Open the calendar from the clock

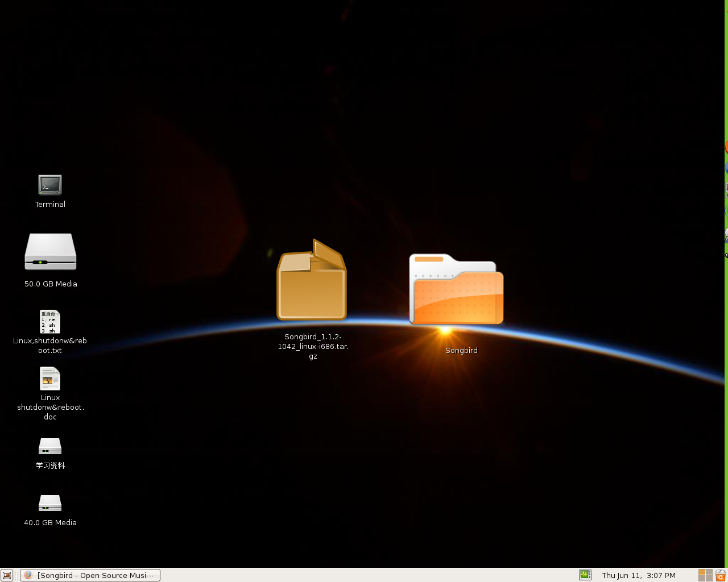coord(639,575)
